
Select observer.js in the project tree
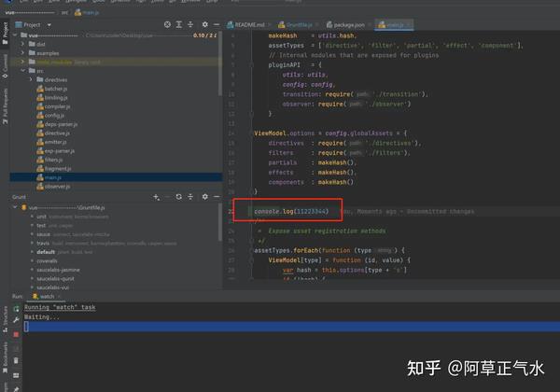[x=53, y=187]
